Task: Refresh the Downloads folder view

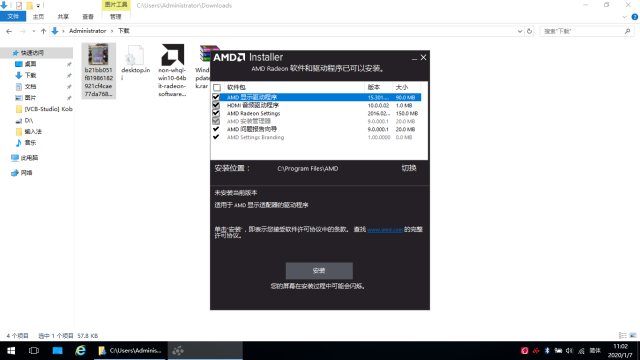Action: tap(529, 31)
